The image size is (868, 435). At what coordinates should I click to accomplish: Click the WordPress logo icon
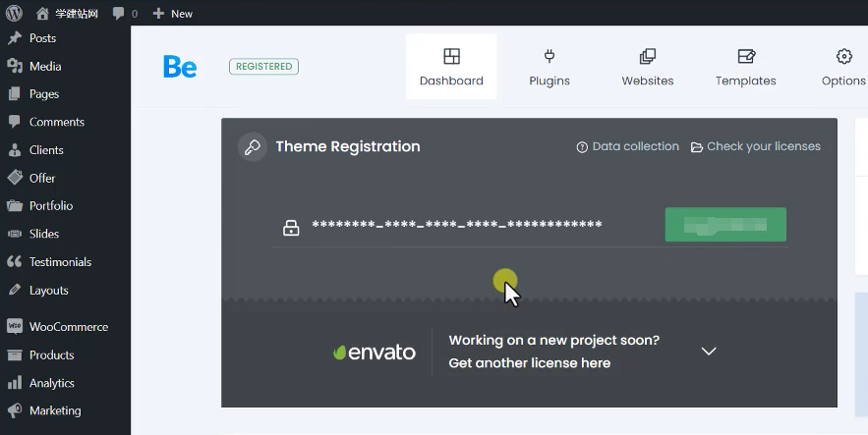tap(14, 13)
